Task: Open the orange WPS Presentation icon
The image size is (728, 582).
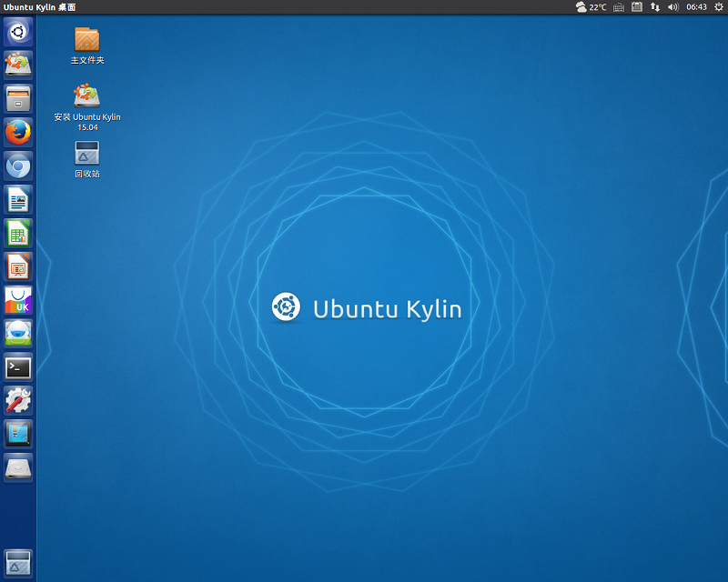Action: point(17,266)
